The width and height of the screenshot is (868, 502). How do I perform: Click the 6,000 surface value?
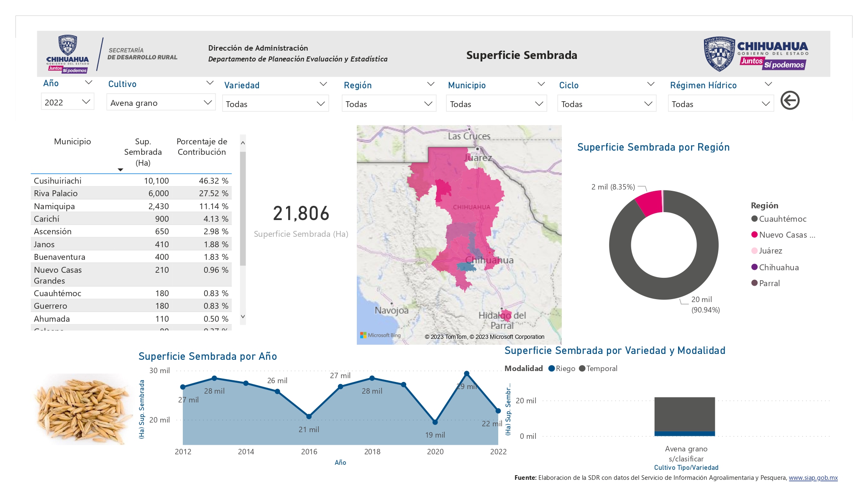[x=159, y=193]
